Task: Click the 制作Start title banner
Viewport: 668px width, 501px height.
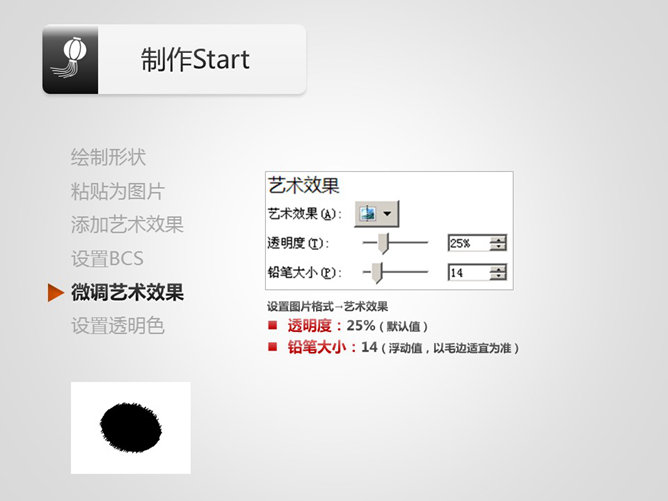Action: pos(196,59)
